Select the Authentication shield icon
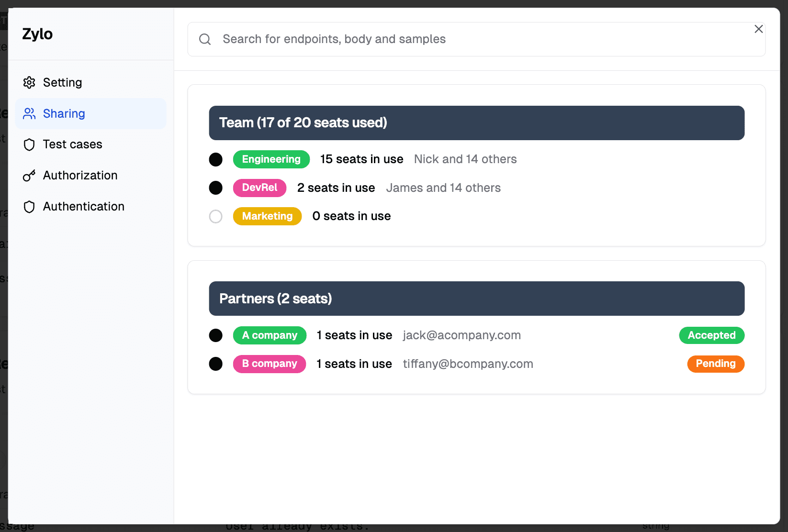This screenshot has width=788, height=532. [x=29, y=206]
